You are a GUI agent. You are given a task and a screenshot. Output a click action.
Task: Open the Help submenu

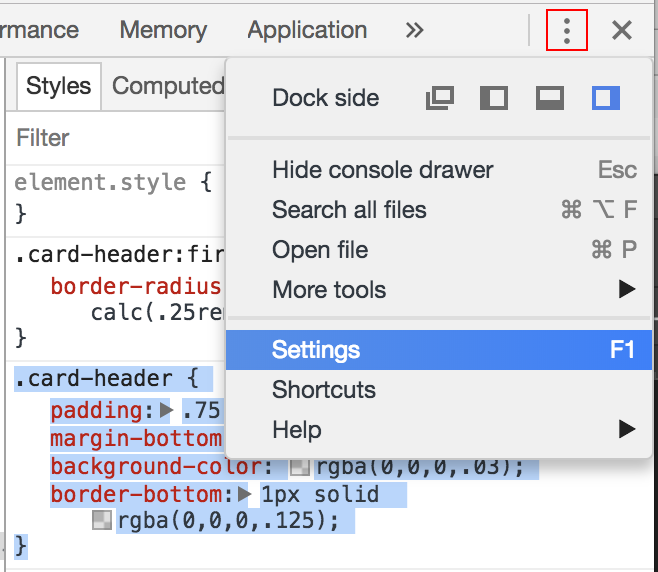click(x=439, y=430)
